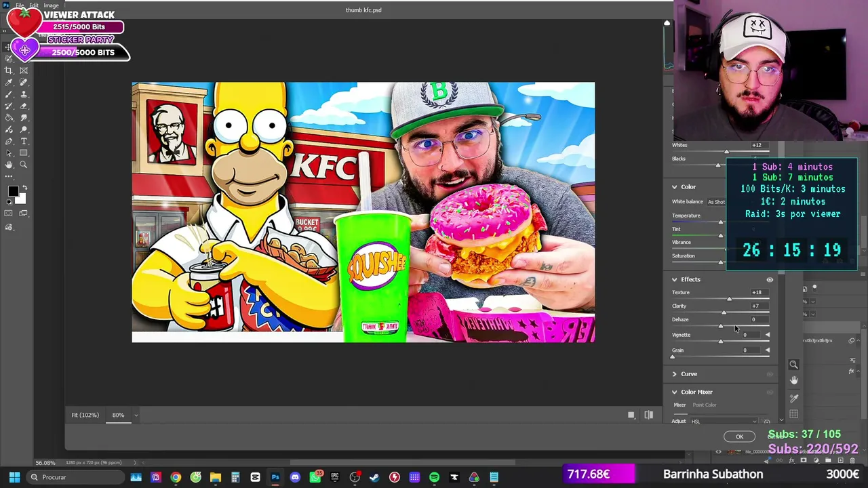Select the Brush tool
Image resolution: width=868 pixels, height=488 pixels.
coord(9,94)
